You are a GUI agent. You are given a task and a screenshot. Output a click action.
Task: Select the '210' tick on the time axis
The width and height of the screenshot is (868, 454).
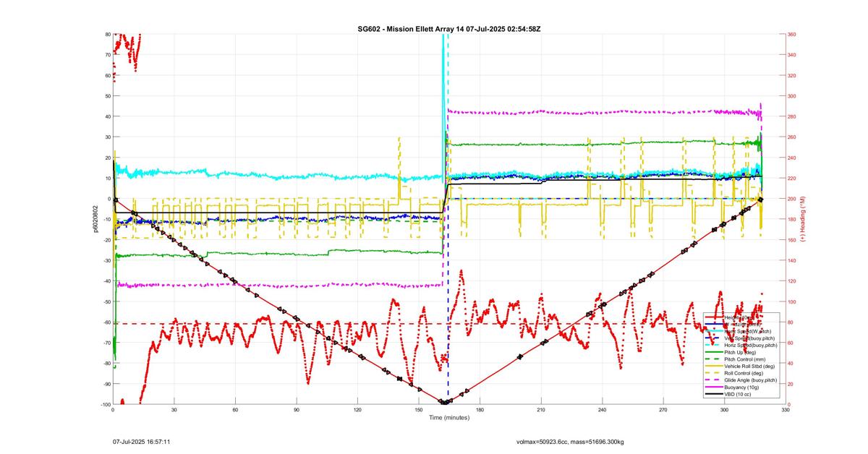[x=540, y=410]
